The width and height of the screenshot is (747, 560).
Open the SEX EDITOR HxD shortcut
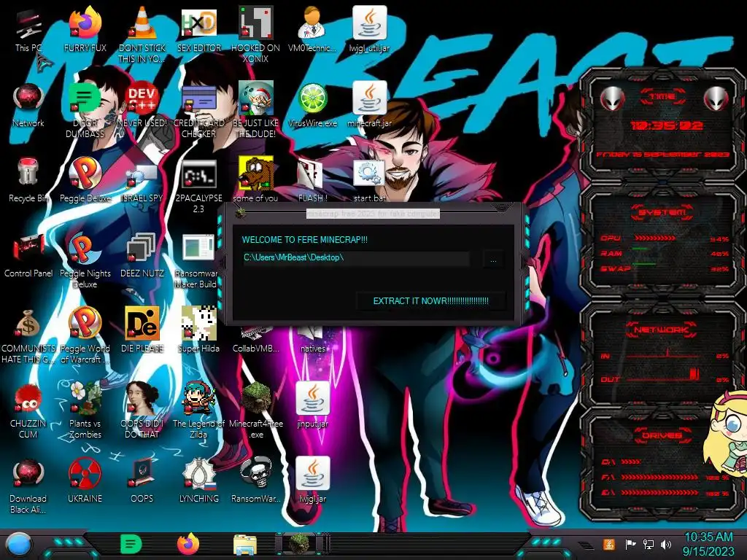[x=198, y=24]
